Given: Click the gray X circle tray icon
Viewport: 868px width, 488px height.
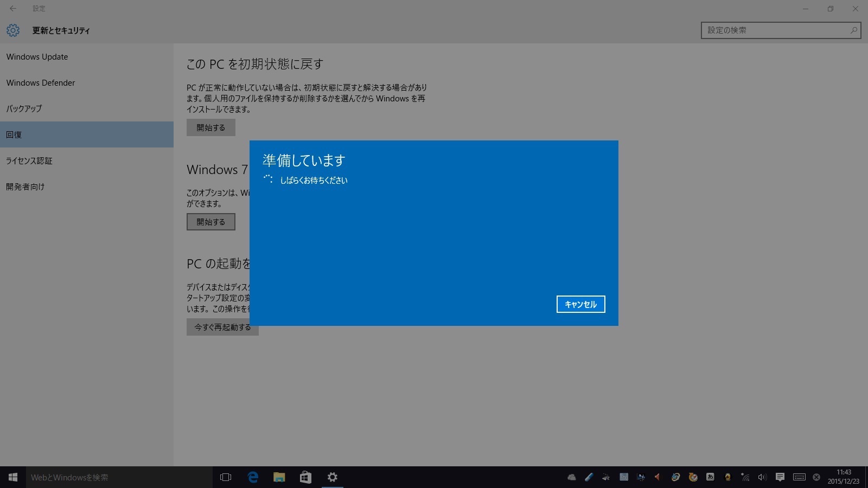Looking at the screenshot, I should click(x=816, y=477).
